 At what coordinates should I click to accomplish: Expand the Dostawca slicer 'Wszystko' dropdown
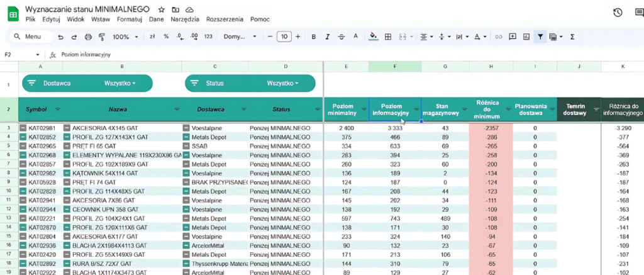point(121,83)
